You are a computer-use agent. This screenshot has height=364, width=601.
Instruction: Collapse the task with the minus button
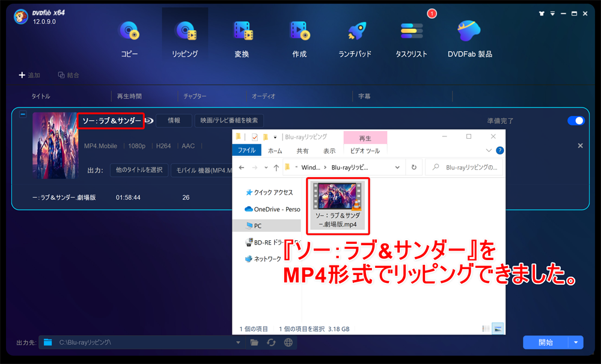coord(23,114)
